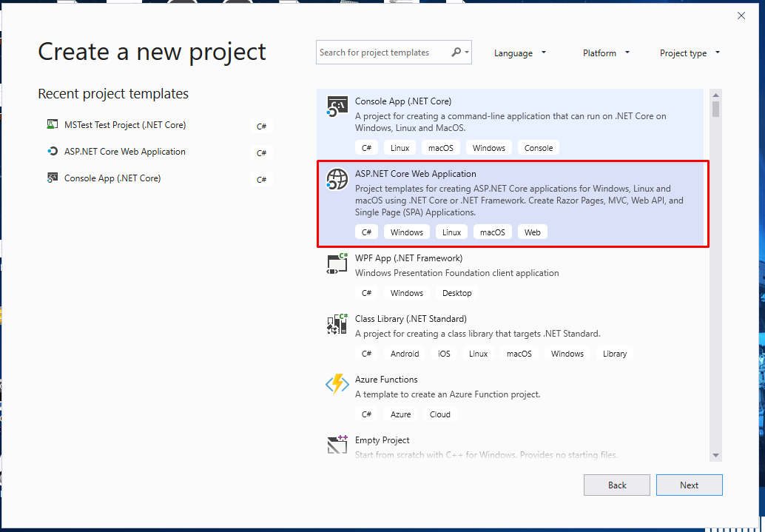Screen dimensions: 765x532
Task: Select the Azure Functions template title
Action: (386, 380)
